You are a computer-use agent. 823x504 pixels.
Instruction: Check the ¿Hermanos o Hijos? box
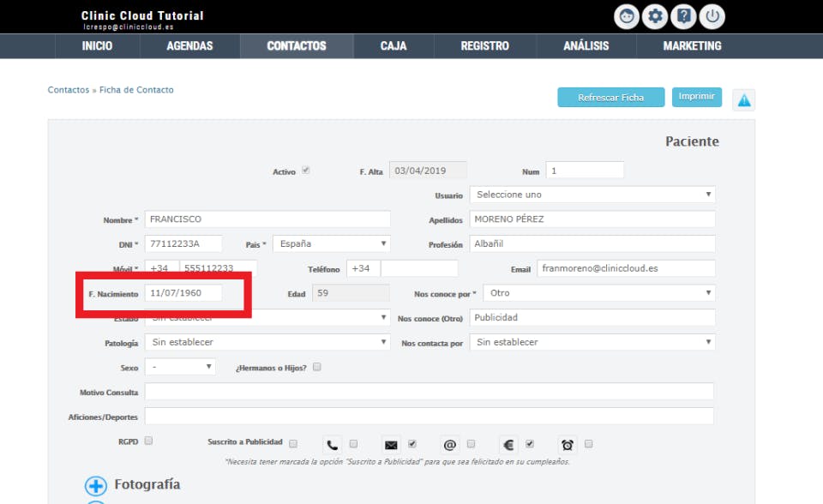pyautogui.click(x=317, y=367)
